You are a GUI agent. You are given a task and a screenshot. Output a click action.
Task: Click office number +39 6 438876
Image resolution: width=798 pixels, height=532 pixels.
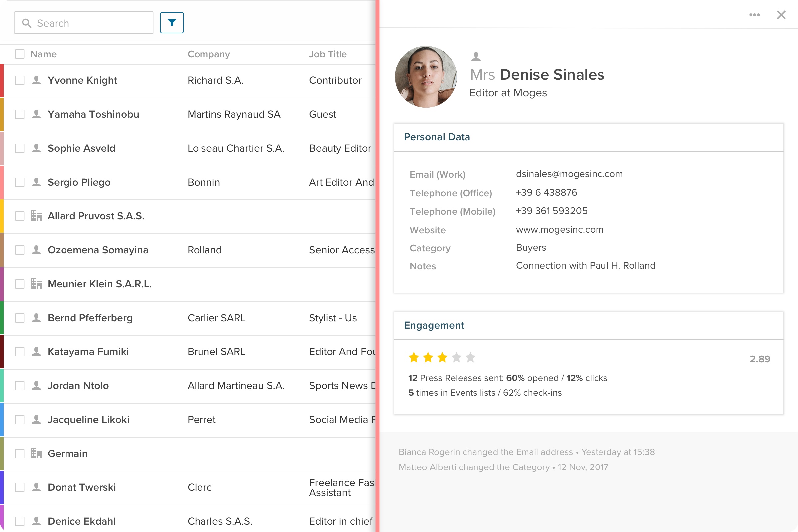(546, 193)
